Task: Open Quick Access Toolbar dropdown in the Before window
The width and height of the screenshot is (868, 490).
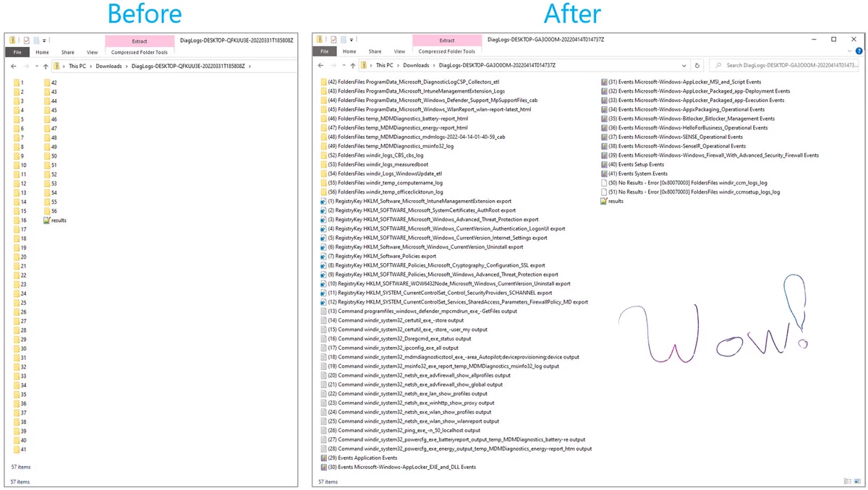Action: [x=44, y=41]
